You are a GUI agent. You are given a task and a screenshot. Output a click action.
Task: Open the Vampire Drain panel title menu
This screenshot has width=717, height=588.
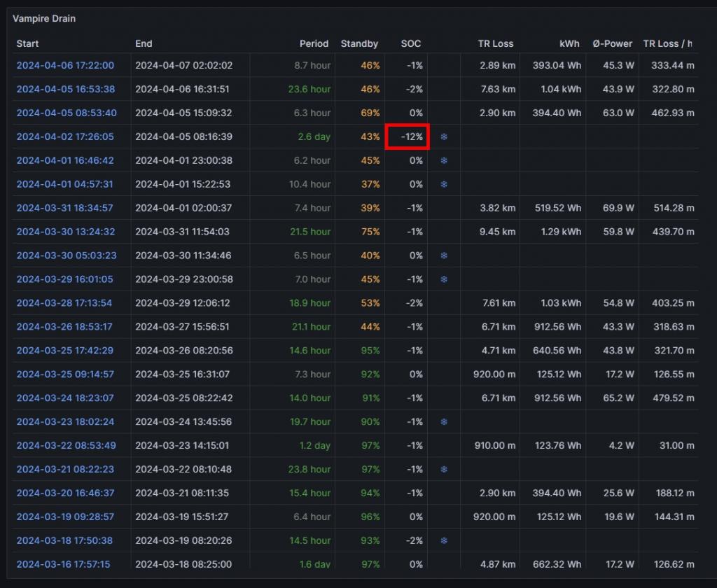[44, 19]
